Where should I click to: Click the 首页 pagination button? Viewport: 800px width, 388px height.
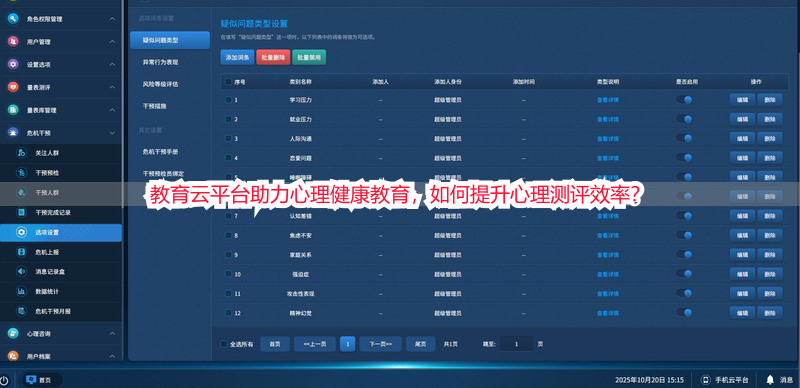[x=275, y=344]
